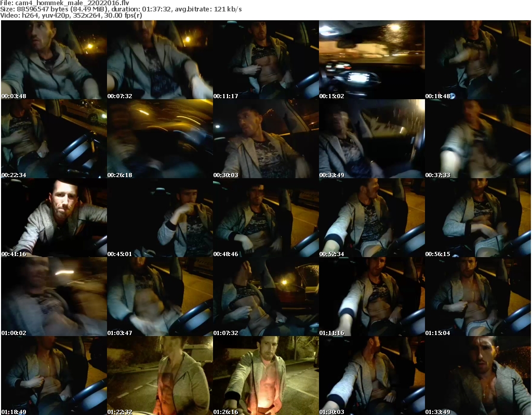
Task: Open the frame marked 00:33:49
Action: coord(372,139)
